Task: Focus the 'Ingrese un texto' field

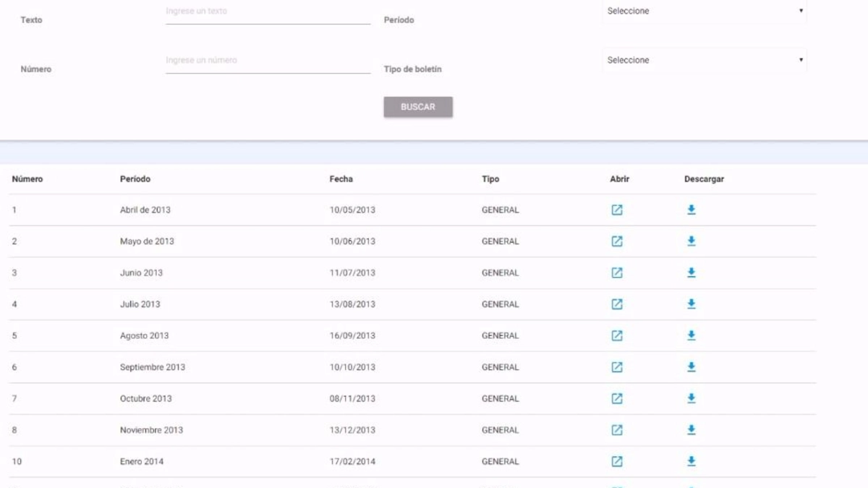Action: [268, 12]
